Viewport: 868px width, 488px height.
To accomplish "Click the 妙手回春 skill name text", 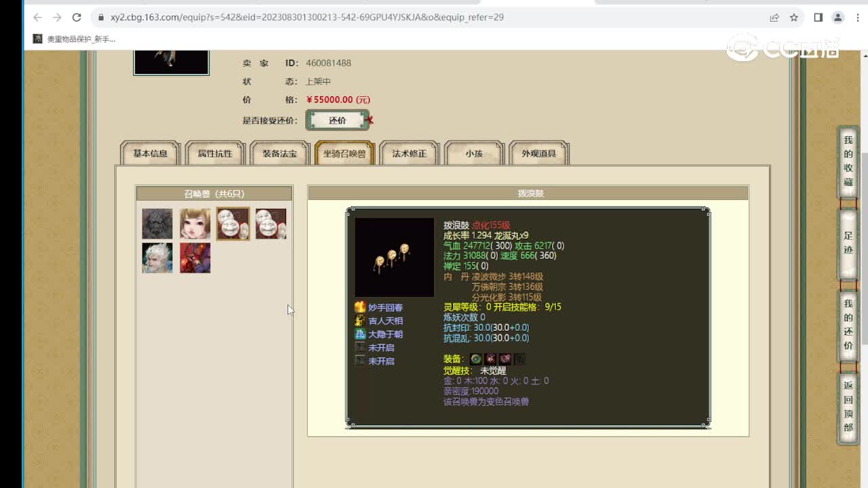I will (x=385, y=308).
